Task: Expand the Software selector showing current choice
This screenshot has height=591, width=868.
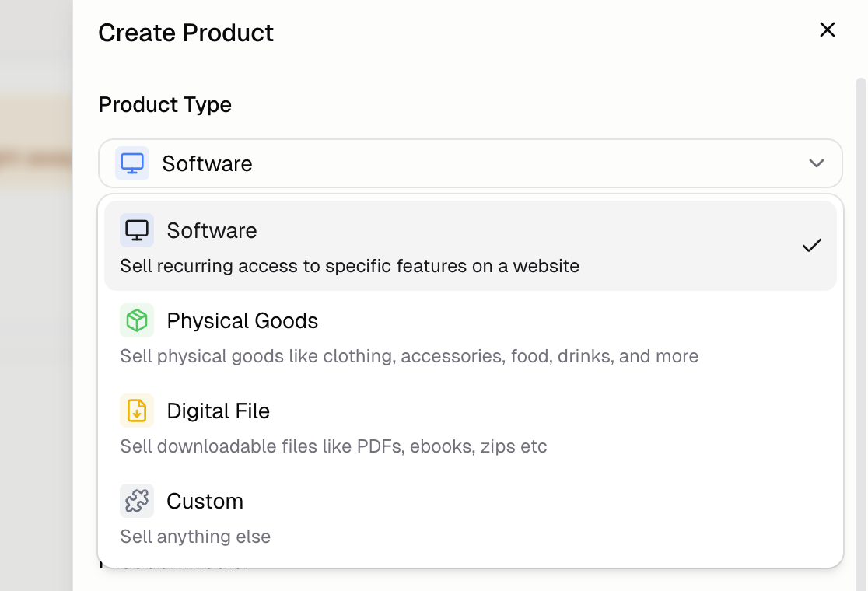Action: [x=470, y=163]
